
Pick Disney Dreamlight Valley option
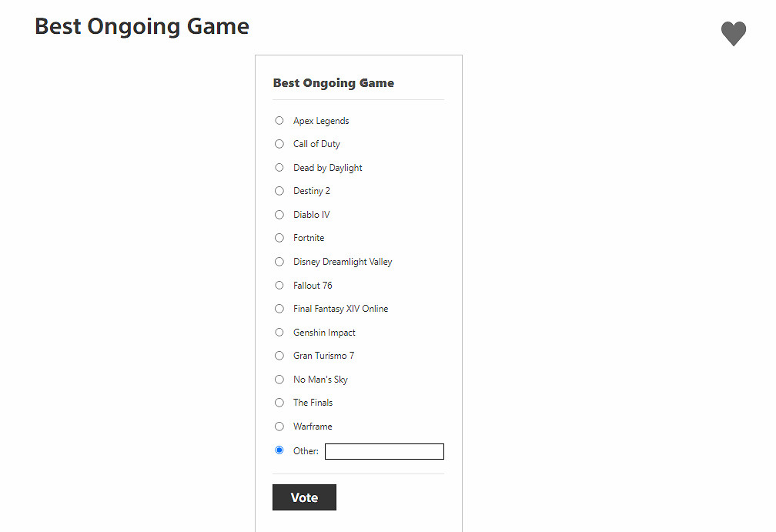click(279, 262)
